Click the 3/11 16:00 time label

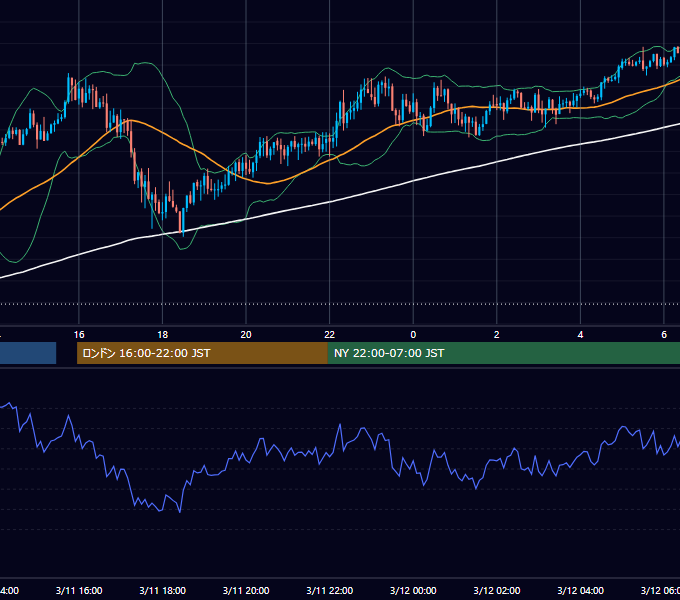pyautogui.click(x=79, y=590)
